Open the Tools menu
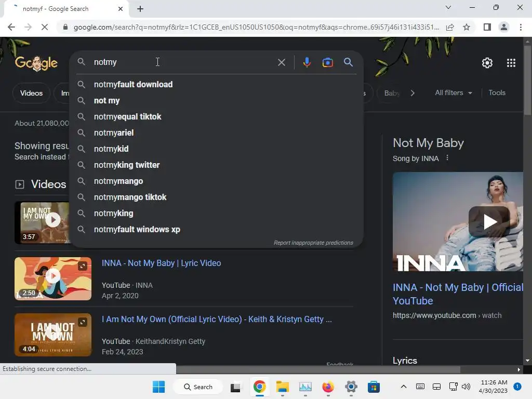Image resolution: width=532 pixels, height=399 pixels. pyautogui.click(x=497, y=92)
